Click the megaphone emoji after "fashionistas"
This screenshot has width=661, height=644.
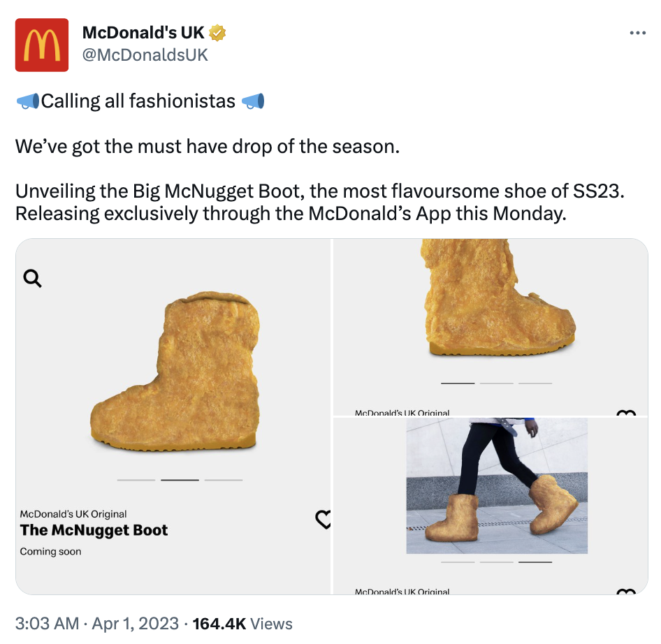[x=253, y=102]
